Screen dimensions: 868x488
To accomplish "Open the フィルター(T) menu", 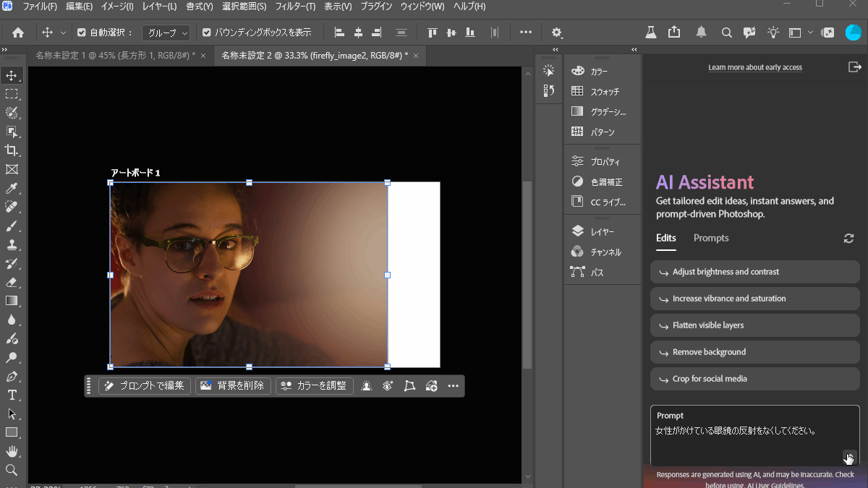I will point(295,7).
